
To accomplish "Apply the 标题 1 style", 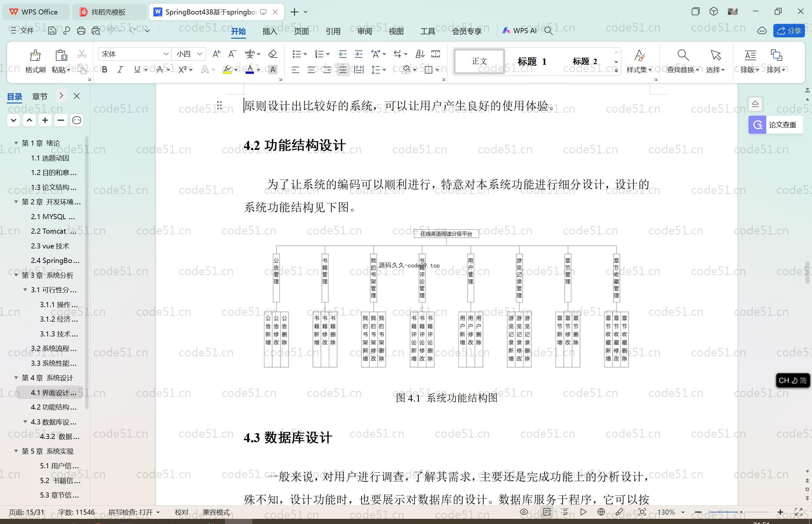I will coord(532,62).
